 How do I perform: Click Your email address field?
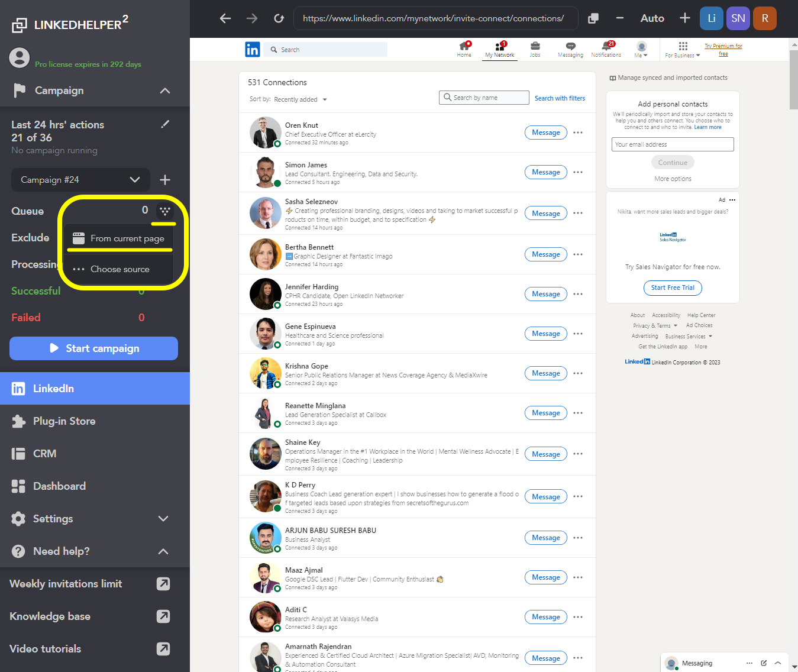click(x=673, y=144)
